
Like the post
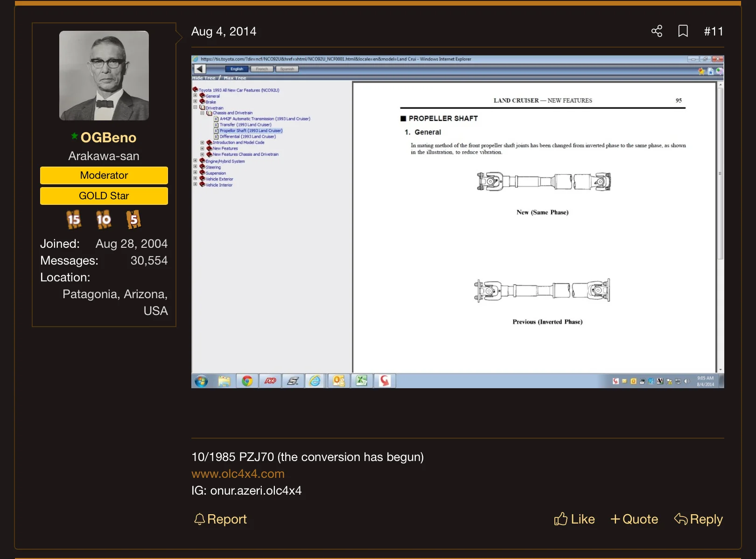click(x=574, y=519)
